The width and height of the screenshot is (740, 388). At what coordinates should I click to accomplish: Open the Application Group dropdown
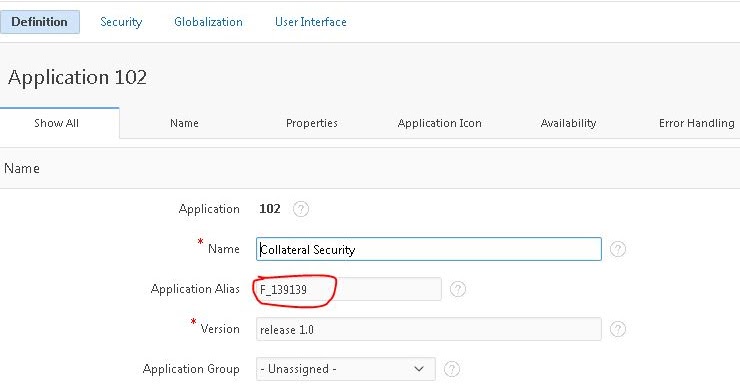coord(345,369)
